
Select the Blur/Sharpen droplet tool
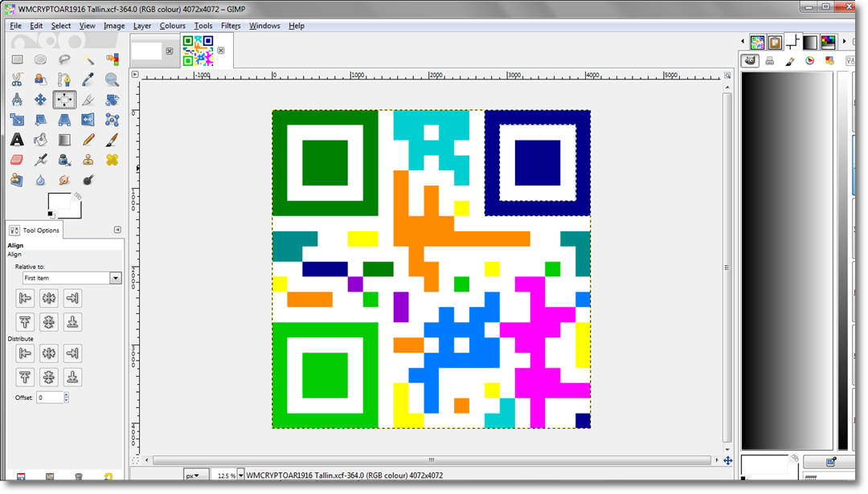(x=40, y=180)
